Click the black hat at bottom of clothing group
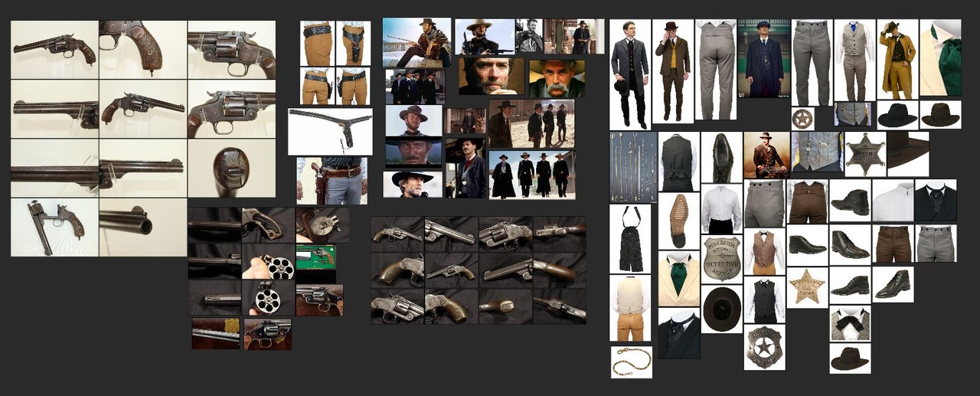980x396 pixels. point(850,358)
